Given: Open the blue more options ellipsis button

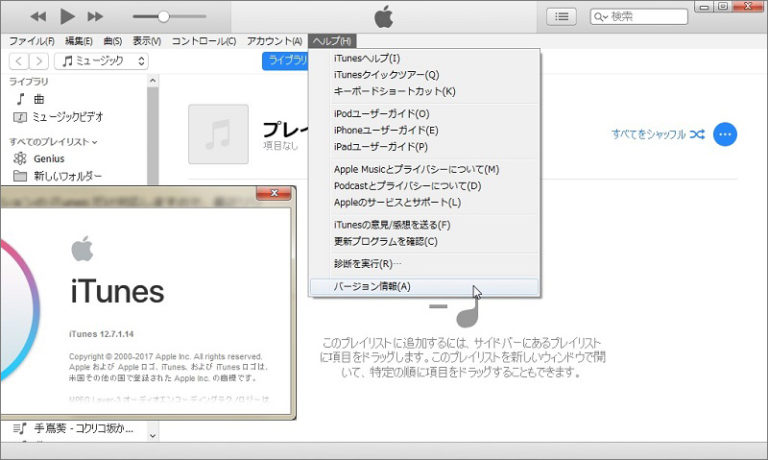Looking at the screenshot, I should click(x=725, y=134).
